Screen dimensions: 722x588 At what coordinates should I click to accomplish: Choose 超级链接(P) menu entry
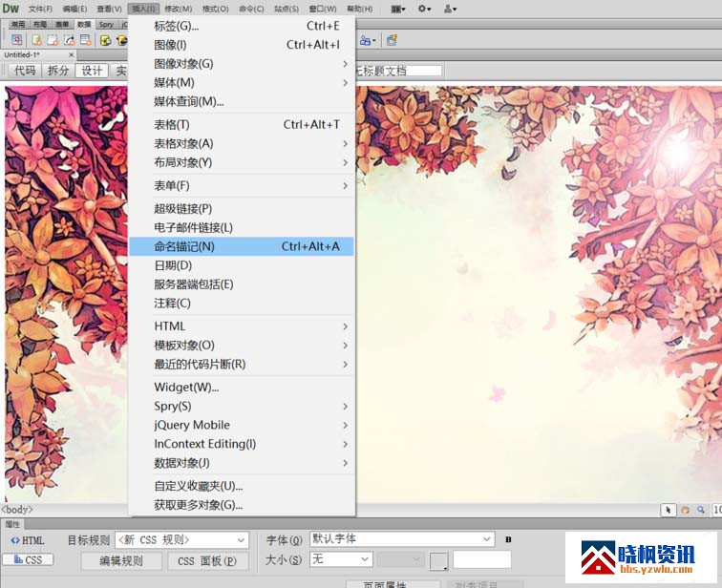242,209
